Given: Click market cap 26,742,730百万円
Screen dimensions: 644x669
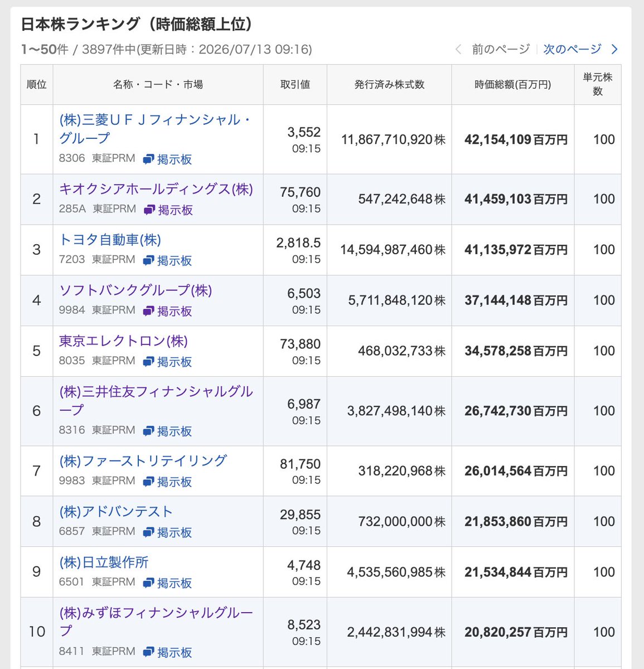Looking at the screenshot, I should pos(516,411).
